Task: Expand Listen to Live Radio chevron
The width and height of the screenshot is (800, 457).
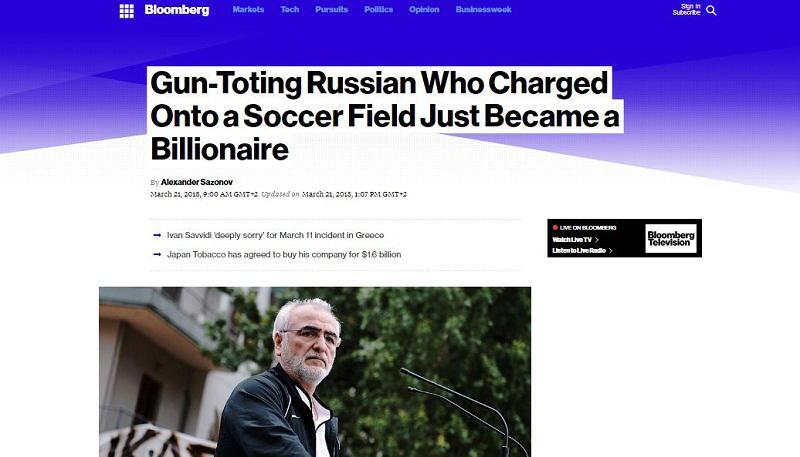Action: pos(612,250)
